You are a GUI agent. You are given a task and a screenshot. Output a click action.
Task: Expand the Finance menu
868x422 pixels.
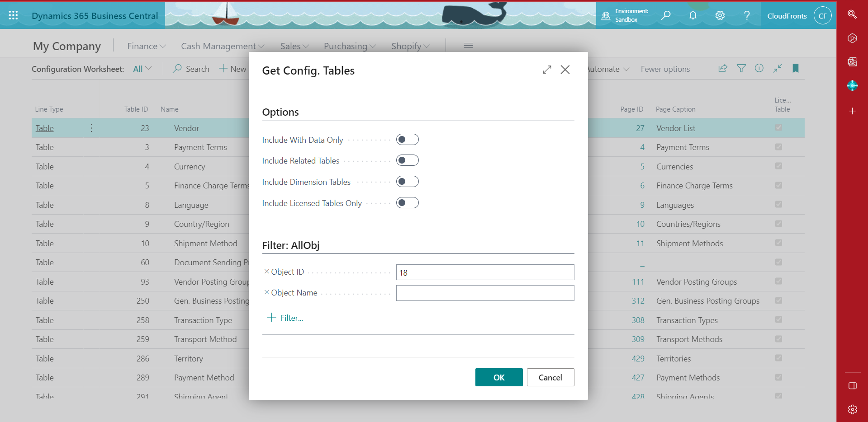tap(146, 46)
